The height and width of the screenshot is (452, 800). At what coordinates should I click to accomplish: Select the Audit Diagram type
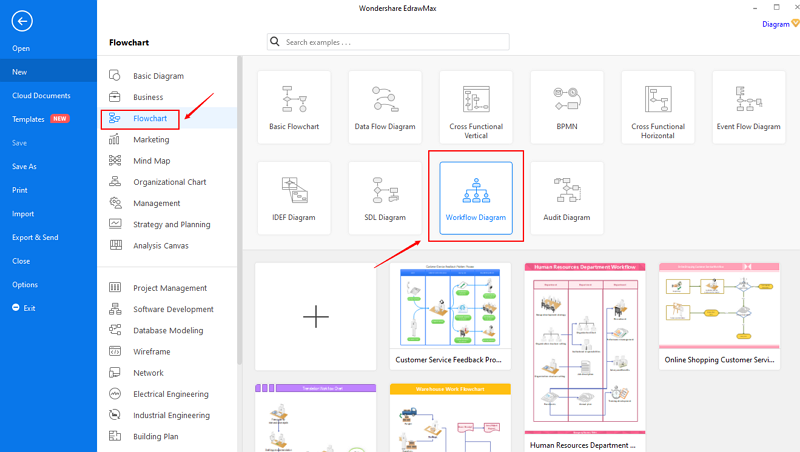pyautogui.click(x=567, y=198)
